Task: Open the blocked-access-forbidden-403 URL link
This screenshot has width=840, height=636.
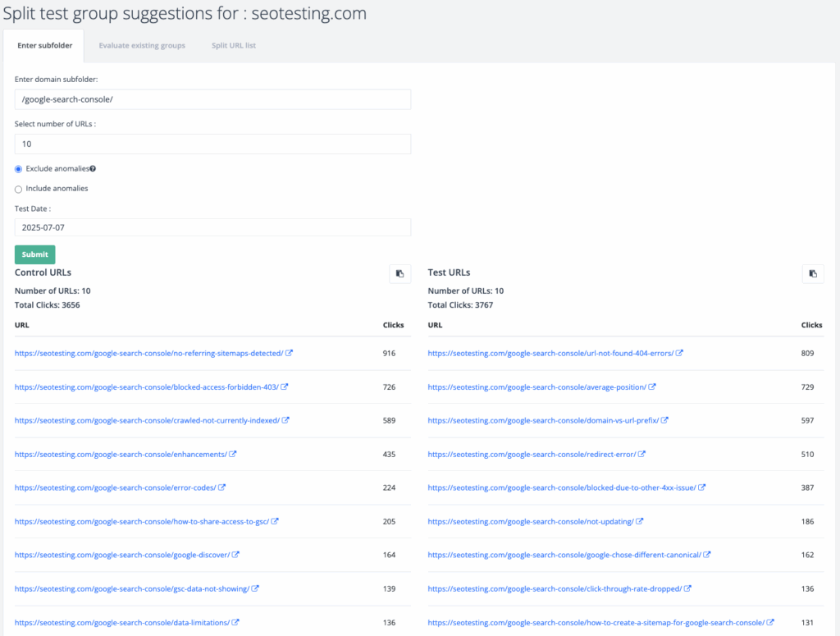Action: coord(147,387)
